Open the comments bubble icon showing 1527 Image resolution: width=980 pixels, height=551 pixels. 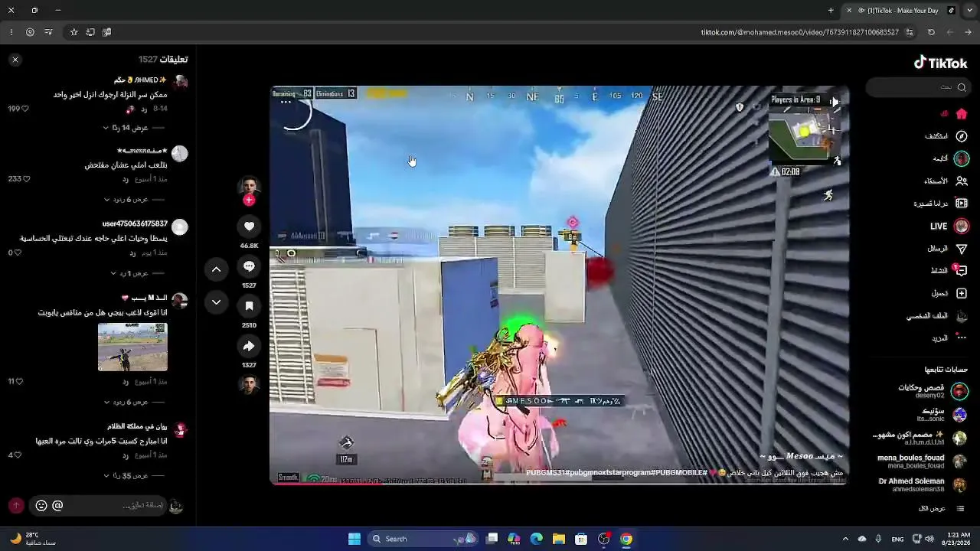tap(249, 266)
